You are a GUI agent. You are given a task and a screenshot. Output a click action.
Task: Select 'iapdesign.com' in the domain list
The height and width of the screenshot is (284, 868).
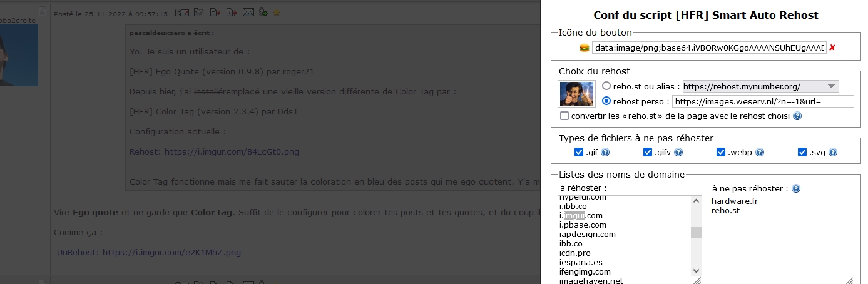588,235
